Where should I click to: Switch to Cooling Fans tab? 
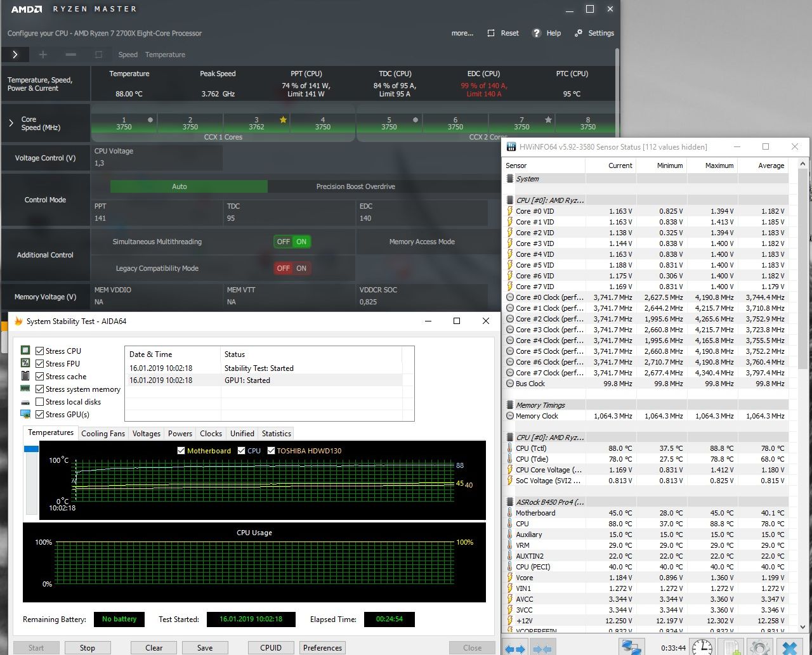103,434
